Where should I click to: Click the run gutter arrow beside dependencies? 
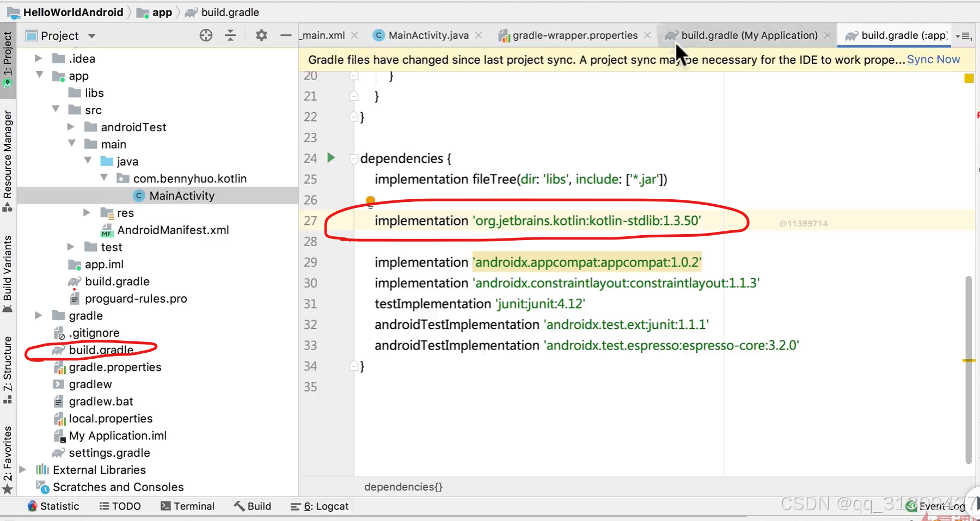click(331, 158)
